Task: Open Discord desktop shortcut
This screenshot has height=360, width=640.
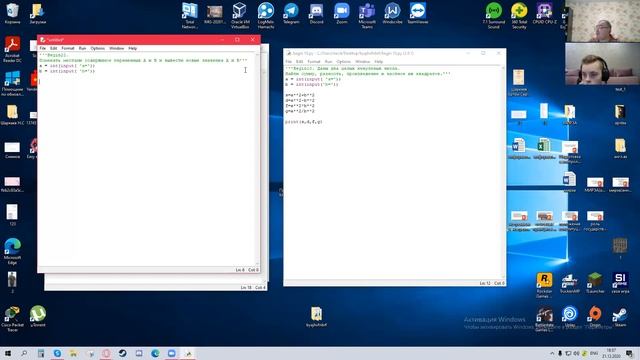Action: (316, 13)
